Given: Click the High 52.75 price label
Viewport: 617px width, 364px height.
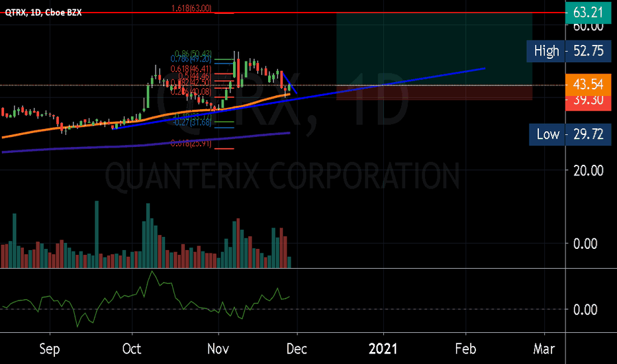Looking at the screenshot, I should tap(569, 51).
